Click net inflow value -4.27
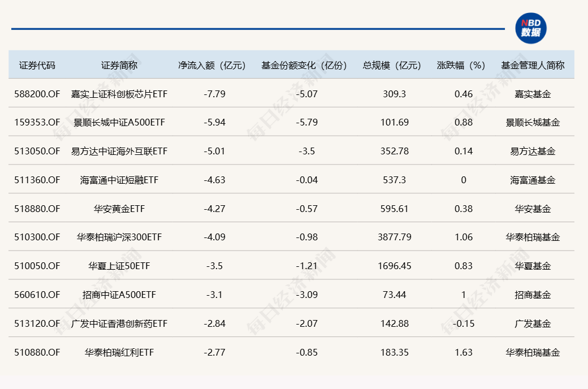Viewport: 588px width, 389px height. point(214,209)
